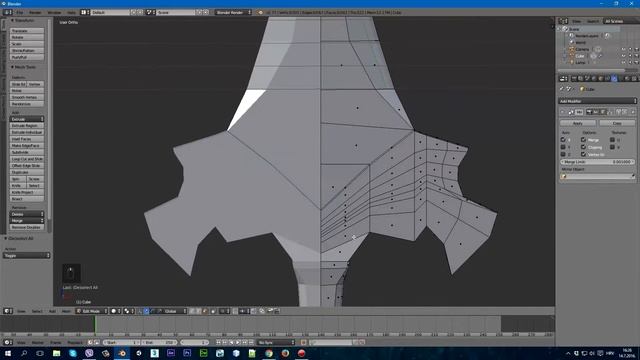
Task: Apply the mirror modifier
Action: tap(578, 123)
